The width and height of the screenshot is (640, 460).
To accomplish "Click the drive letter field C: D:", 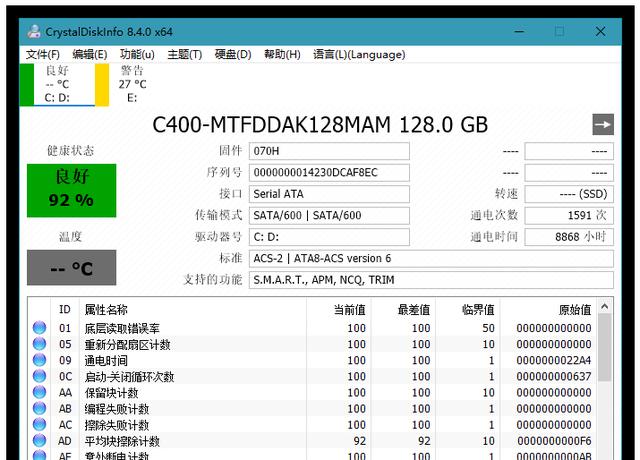I will [329, 237].
